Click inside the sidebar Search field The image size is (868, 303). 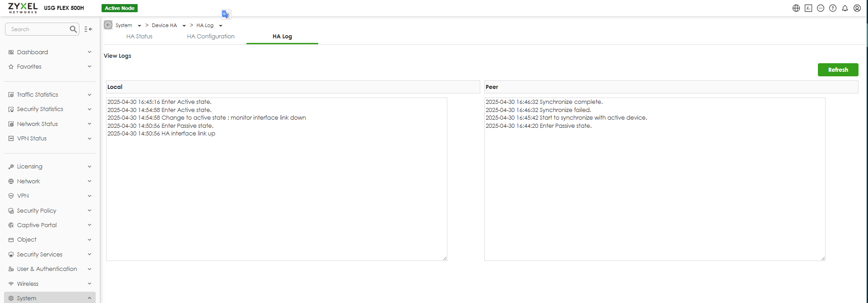click(38, 29)
